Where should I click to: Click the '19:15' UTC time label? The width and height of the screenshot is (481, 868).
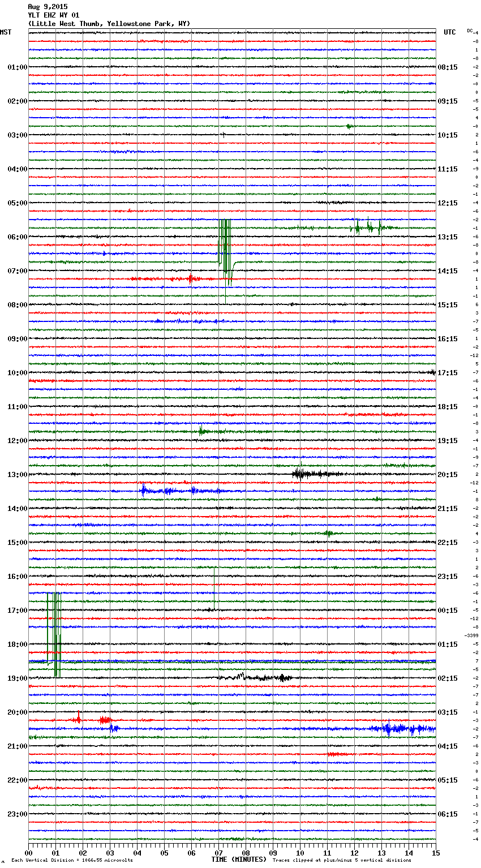448,441
